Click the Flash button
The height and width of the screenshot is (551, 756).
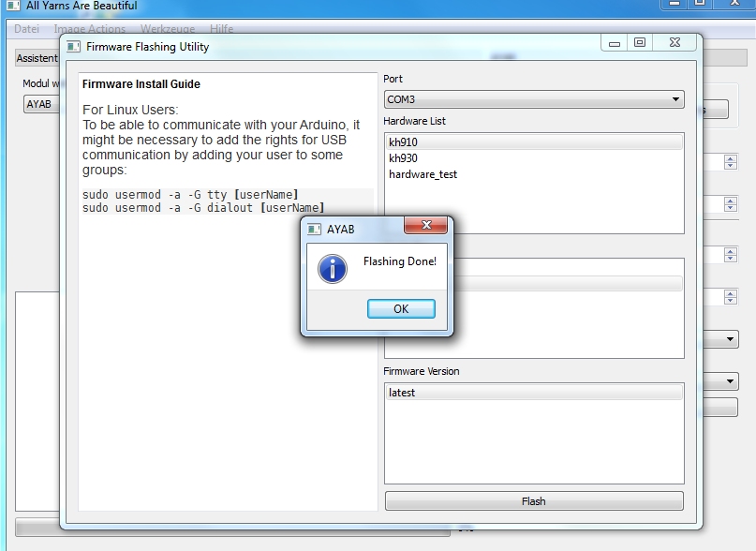click(534, 501)
